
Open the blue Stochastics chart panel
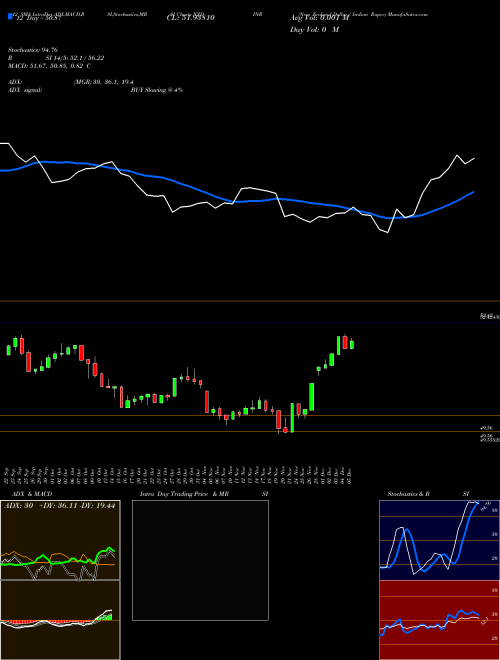tap(439, 540)
